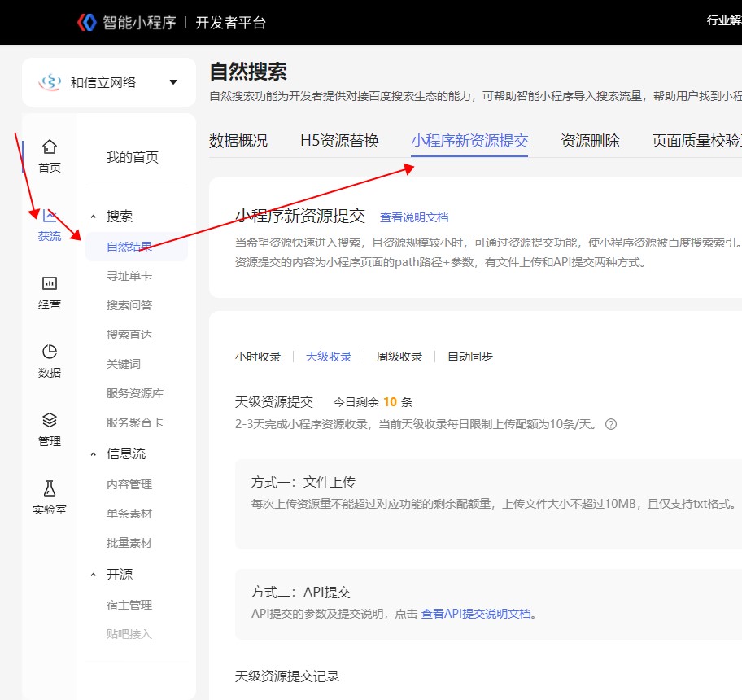Select the 获流 sidebar icon
The image size is (742, 700).
pos(49,216)
